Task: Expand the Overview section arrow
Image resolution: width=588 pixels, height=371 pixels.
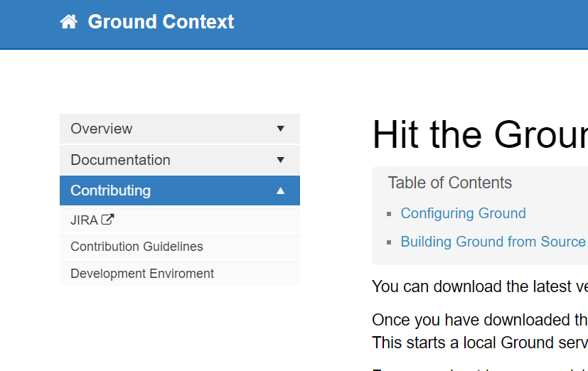Action: click(x=280, y=129)
